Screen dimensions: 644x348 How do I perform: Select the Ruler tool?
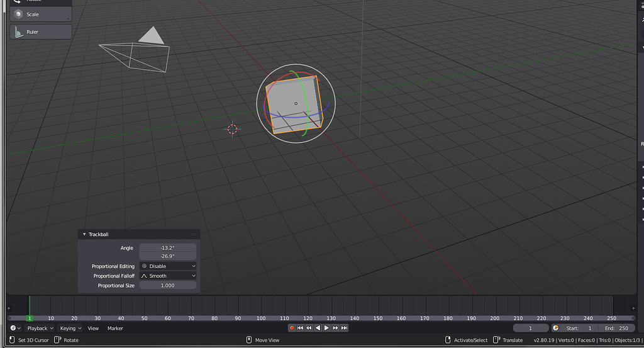click(x=41, y=31)
